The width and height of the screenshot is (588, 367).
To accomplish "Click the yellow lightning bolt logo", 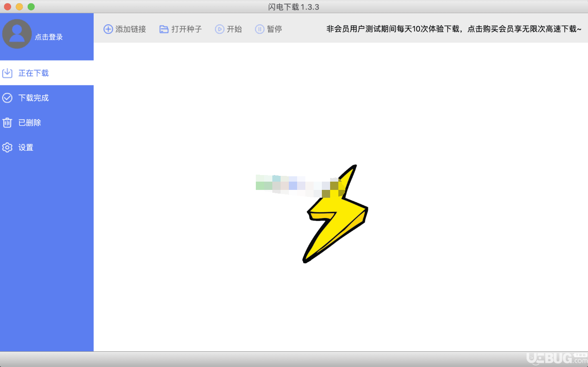I will [335, 214].
